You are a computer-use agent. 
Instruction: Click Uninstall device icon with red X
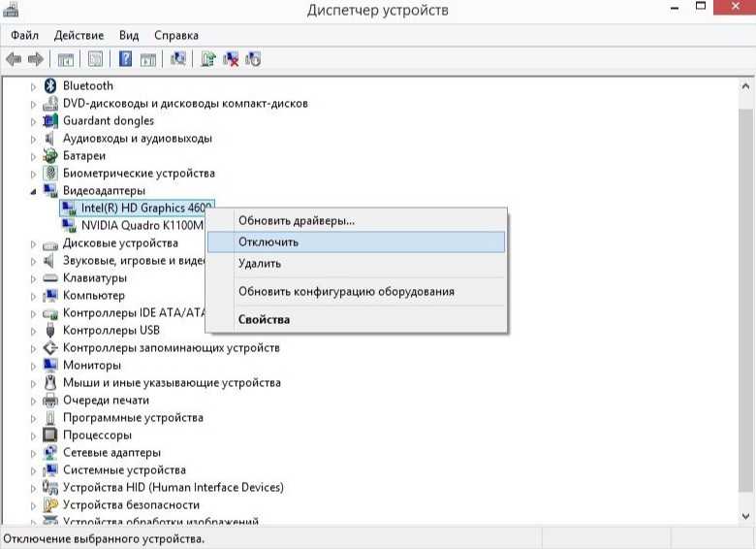point(231,59)
